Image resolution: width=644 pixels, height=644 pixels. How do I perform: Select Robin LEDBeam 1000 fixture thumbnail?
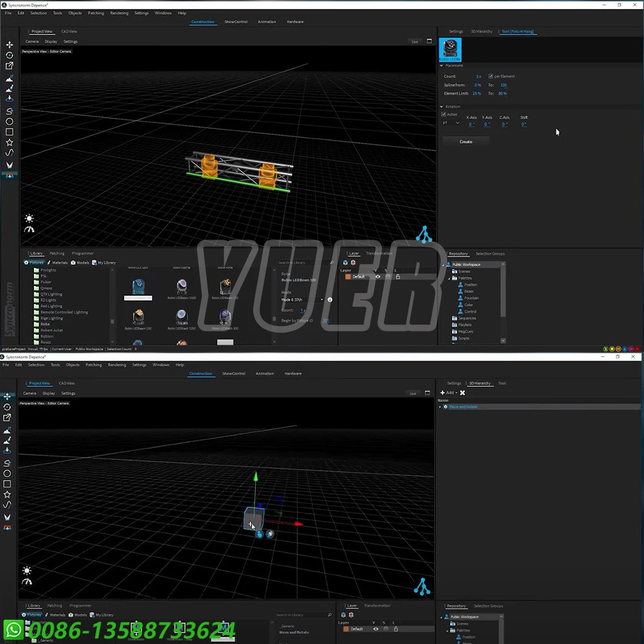tap(182, 289)
